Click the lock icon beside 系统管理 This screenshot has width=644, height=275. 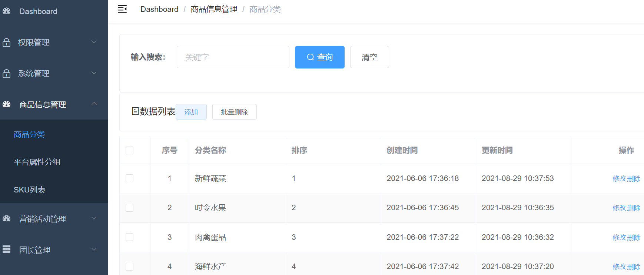pos(7,74)
